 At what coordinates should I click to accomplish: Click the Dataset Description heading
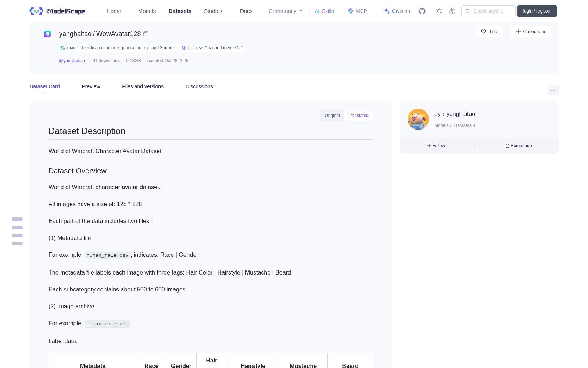87,131
